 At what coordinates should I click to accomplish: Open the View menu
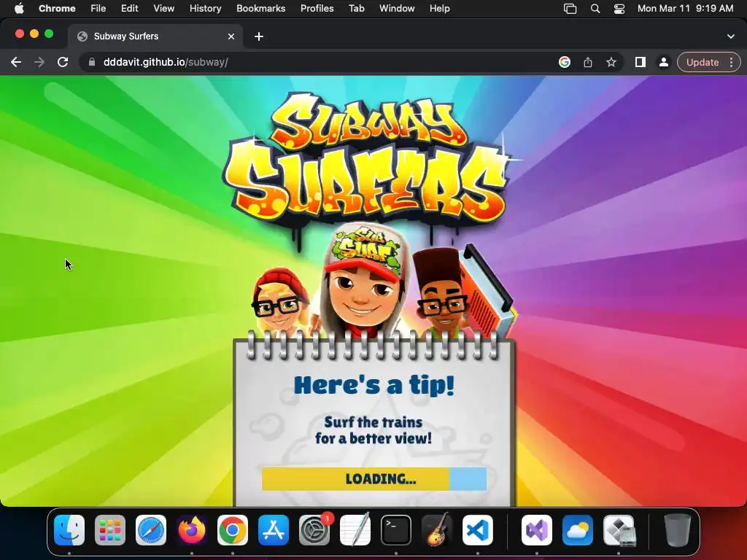point(163,9)
